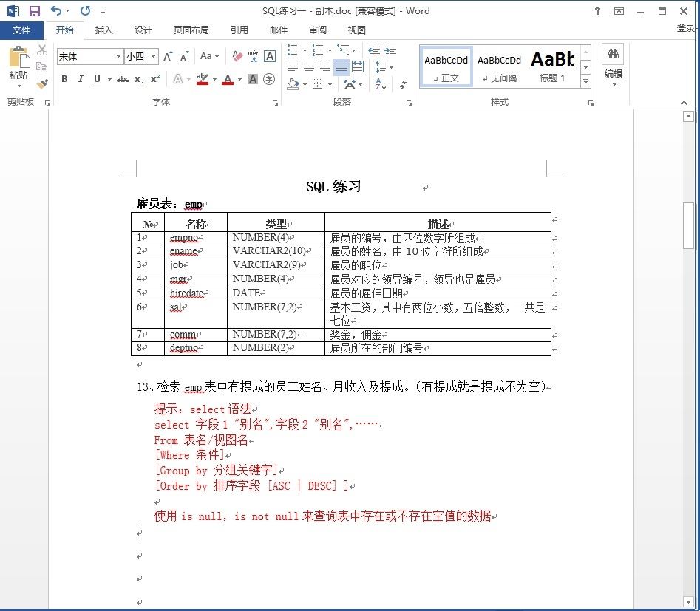This screenshot has height=611, width=700.
Task: Click the Copy icon
Action: [42, 67]
